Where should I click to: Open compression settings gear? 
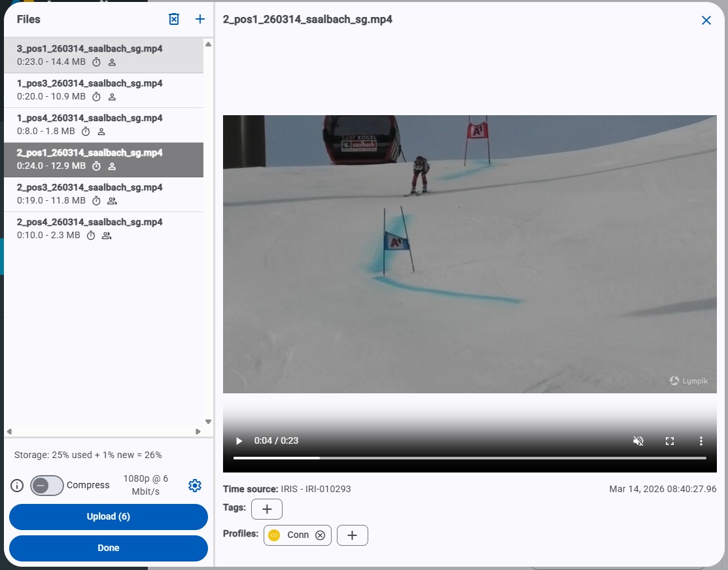pos(194,486)
